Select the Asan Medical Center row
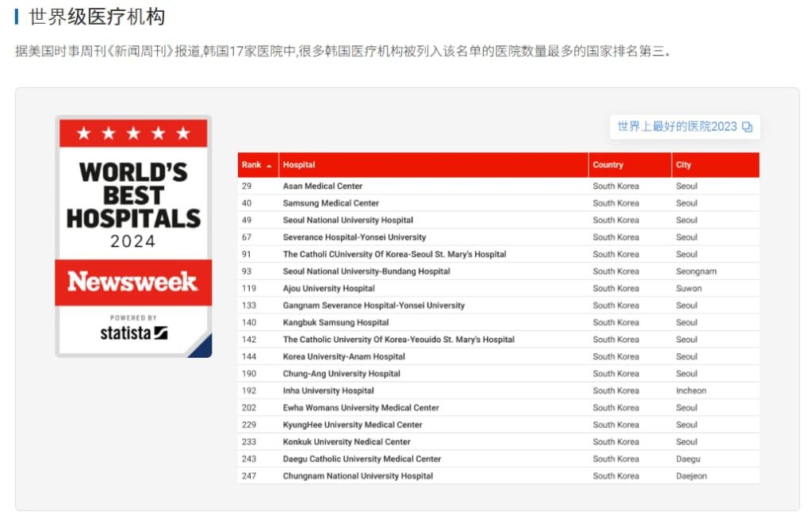 click(x=323, y=186)
